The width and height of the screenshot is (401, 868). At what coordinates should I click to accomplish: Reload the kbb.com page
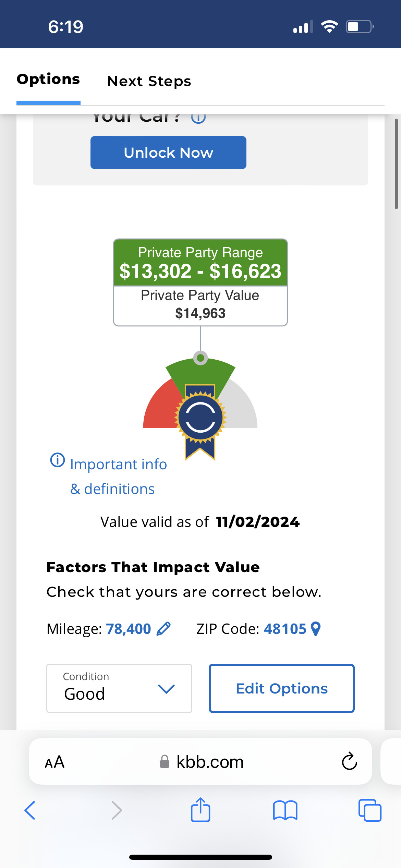[x=349, y=761]
